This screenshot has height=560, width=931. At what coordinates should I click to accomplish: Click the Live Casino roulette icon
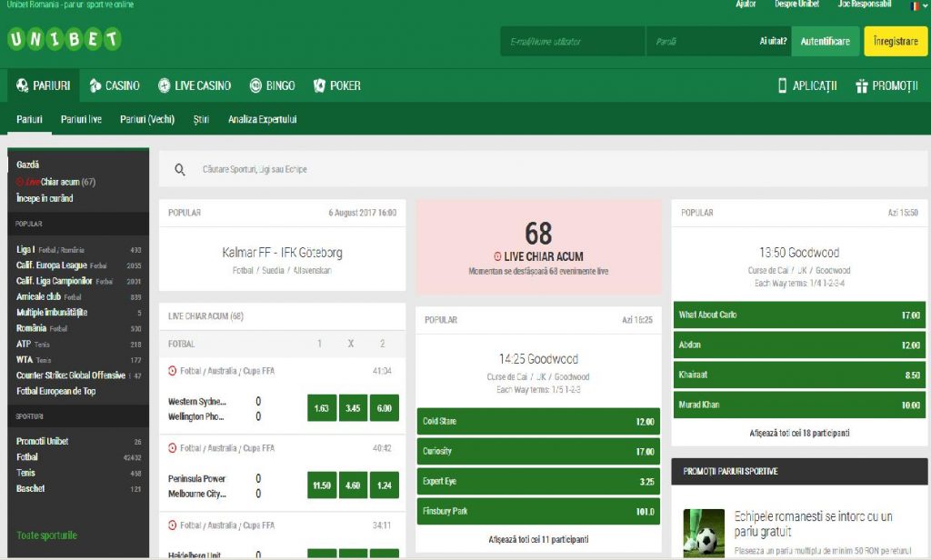pyautogui.click(x=164, y=85)
